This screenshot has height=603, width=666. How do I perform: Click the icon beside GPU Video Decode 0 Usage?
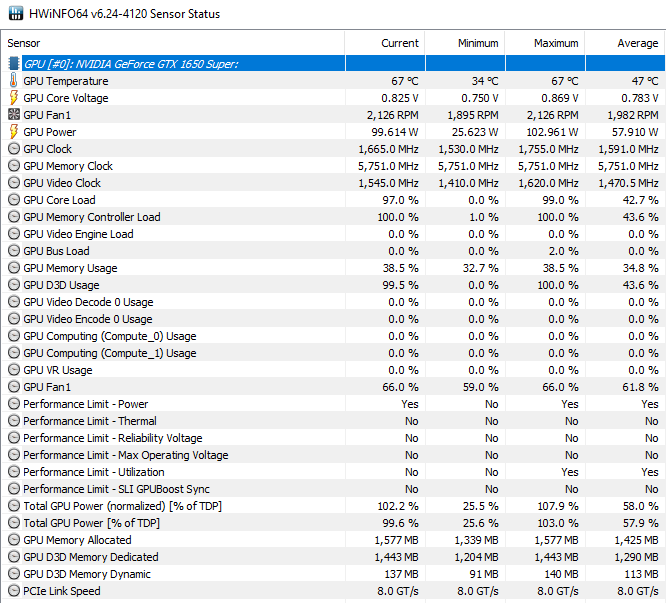point(14,302)
